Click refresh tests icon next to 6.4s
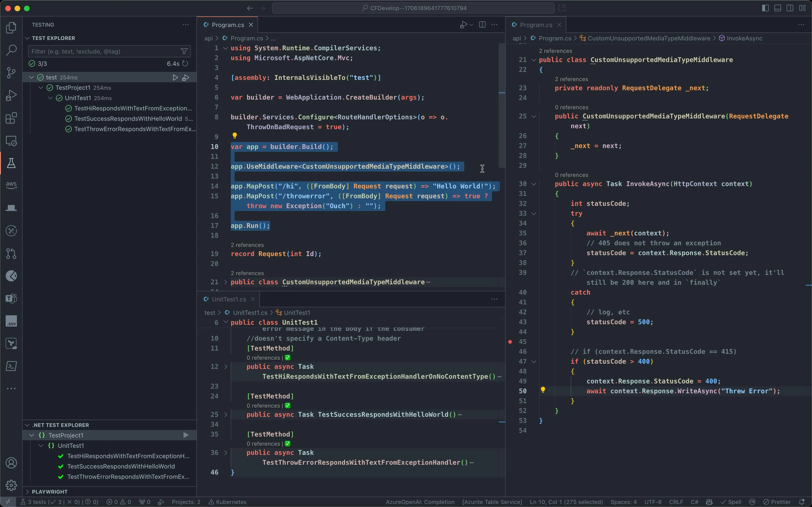This screenshot has height=507, width=812. [185, 63]
